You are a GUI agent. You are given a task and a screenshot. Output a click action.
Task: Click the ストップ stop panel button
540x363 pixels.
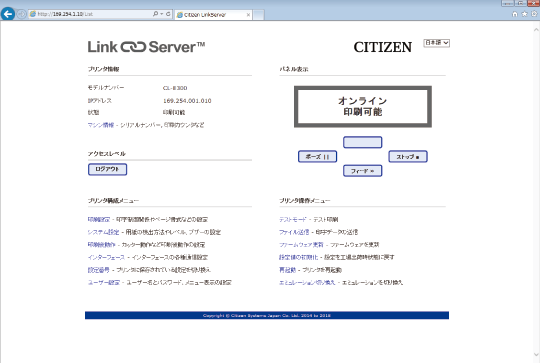point(408,156)
